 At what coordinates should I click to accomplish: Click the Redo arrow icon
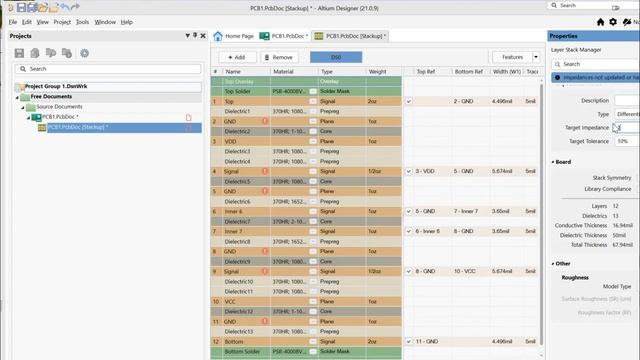[75, 7]
